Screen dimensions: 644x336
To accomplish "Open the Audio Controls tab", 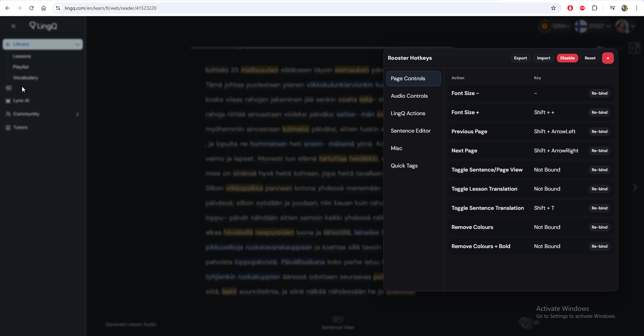I will point(409,96).
